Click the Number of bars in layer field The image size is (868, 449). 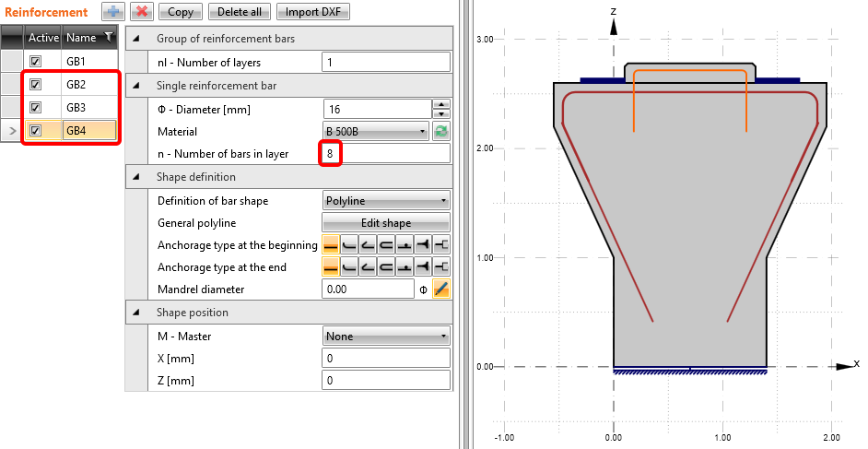pos(385,154)
